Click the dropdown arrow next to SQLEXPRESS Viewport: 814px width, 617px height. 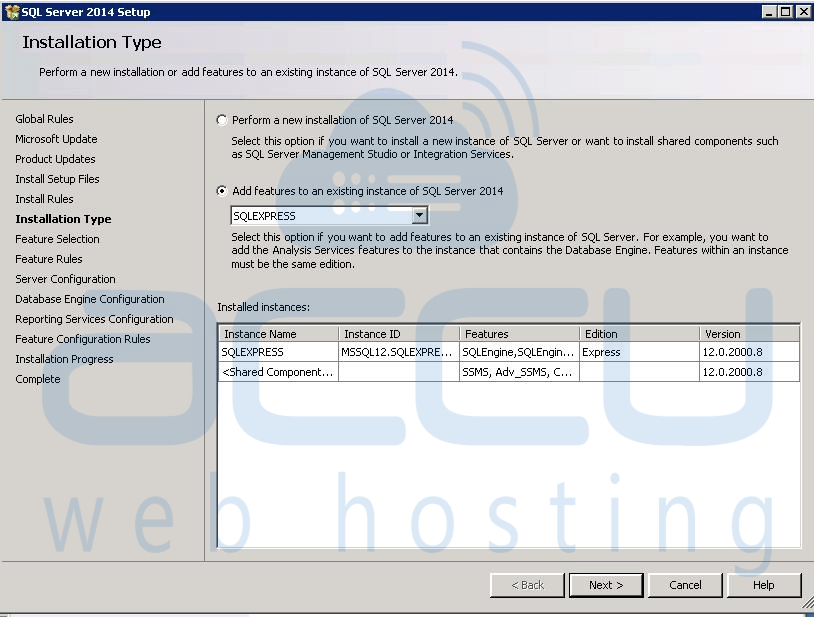click(x=420, y=215)
